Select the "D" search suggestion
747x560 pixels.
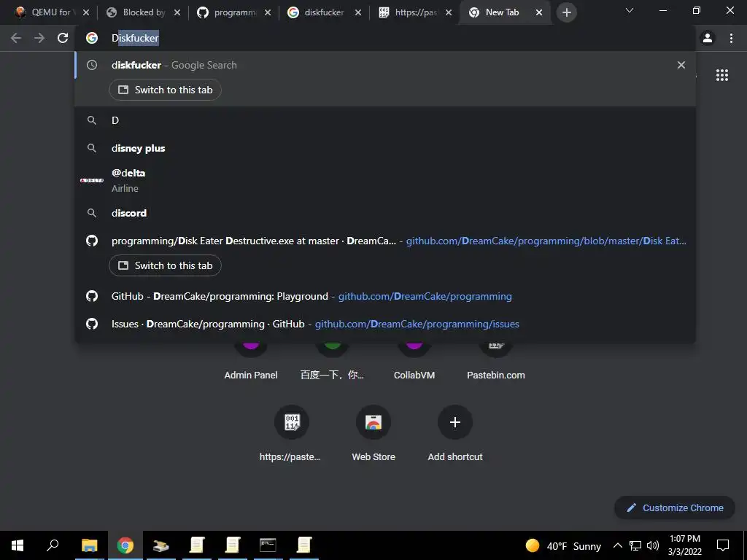pos(385,120)
